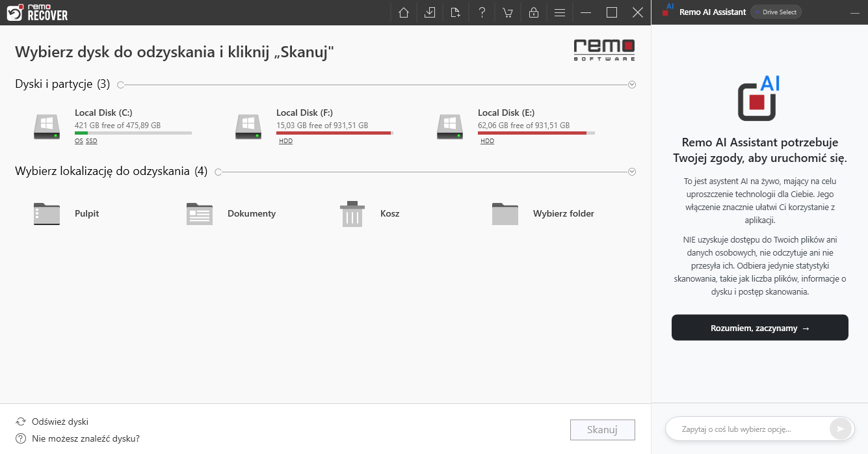This screenshot has width=868, height=454.
Task: Click the OS tag under Local Disk (C:)
Action: pyautogui.click(x=79, y=141)
